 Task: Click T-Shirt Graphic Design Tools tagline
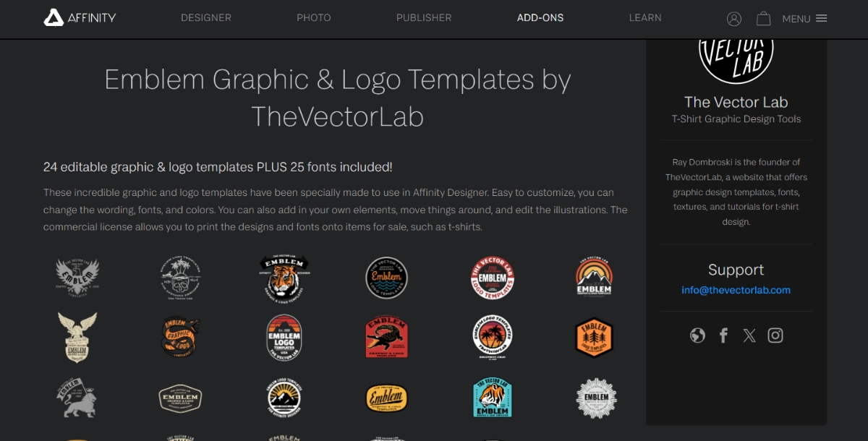click(x=736, y=119)
